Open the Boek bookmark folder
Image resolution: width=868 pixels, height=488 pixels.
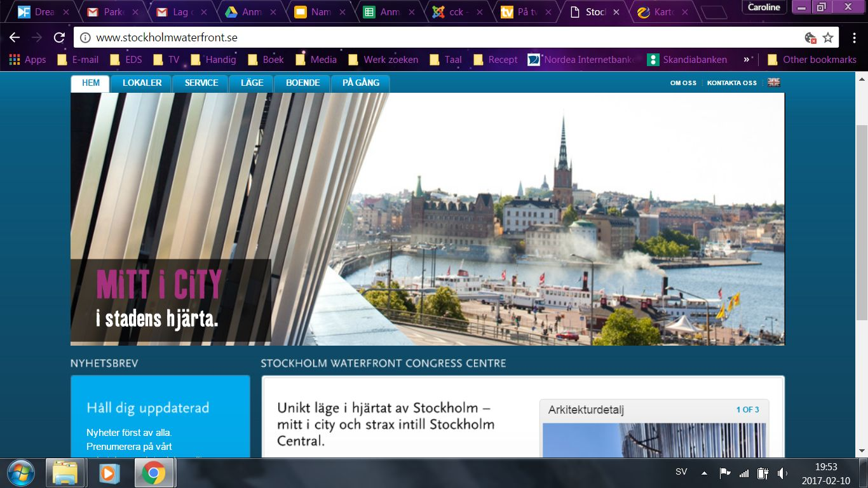coord(266,60)
